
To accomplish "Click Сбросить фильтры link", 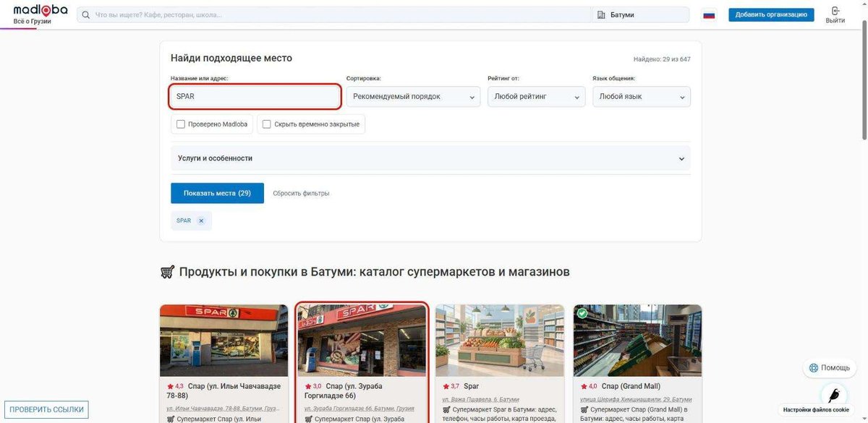I will point(301,193).
